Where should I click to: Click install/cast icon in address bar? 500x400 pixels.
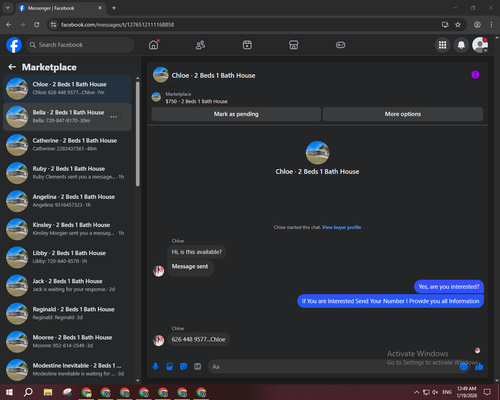point(445,25)
